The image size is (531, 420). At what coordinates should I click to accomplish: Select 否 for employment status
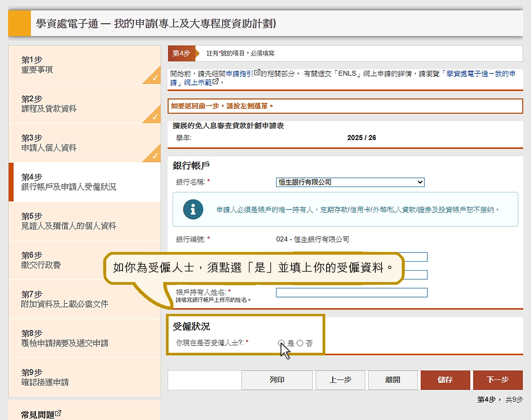click(x=300, y=343)
